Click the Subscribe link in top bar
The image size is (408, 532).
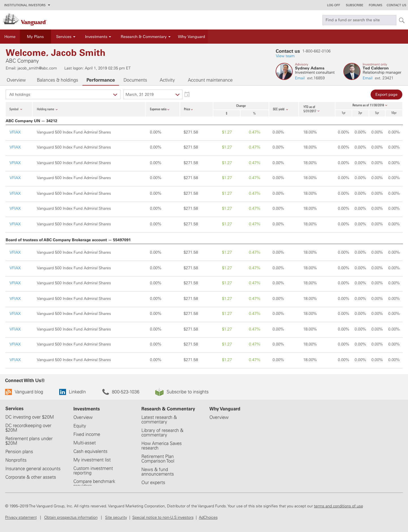(x=354, y=5)
